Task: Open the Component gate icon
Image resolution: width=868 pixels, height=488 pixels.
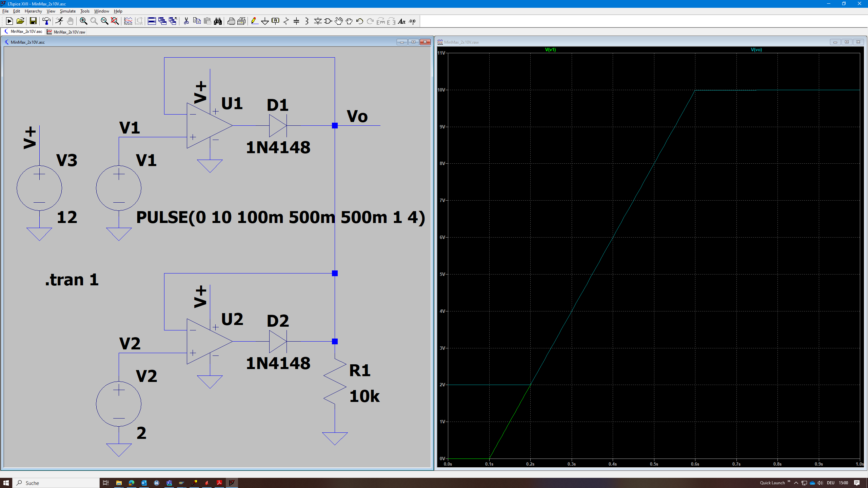Action: point(328,21)
